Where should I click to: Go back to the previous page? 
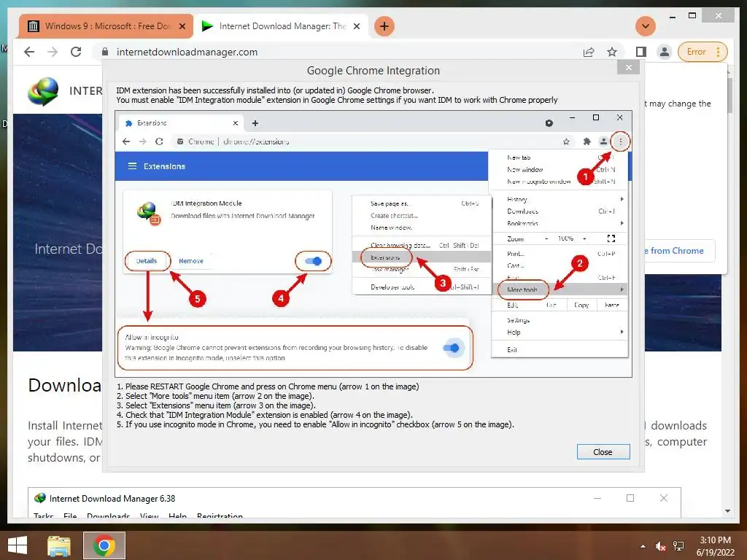(29, 52)
